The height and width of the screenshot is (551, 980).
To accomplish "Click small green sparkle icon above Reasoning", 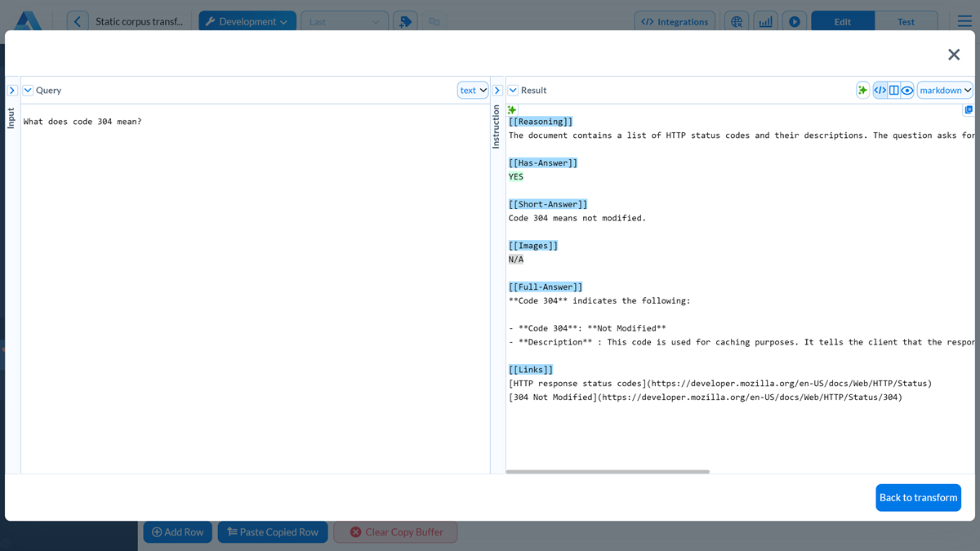I will (512, 109).
